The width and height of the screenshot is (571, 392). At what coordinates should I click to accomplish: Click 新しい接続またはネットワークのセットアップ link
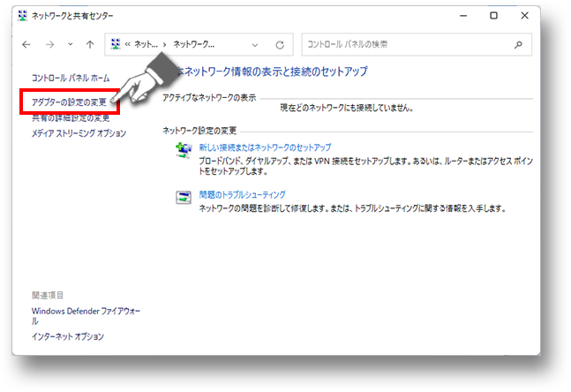265,147
